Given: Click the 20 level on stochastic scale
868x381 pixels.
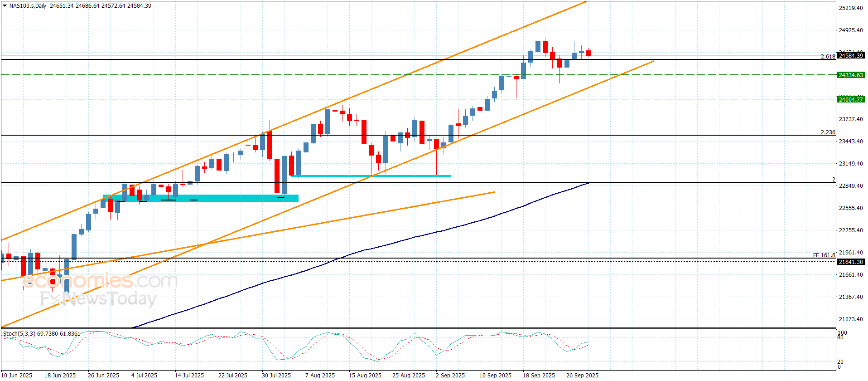Looking at the screenshot, I should point(841,362).
